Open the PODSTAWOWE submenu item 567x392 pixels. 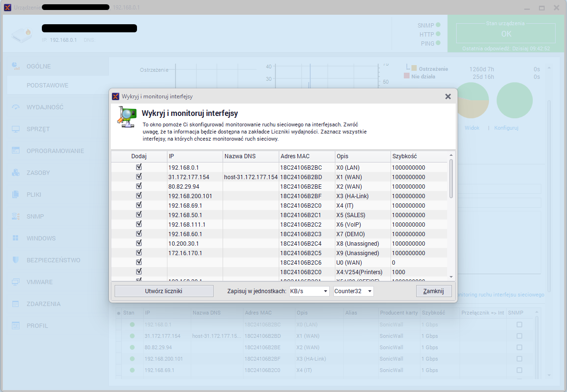pos(48,86)
